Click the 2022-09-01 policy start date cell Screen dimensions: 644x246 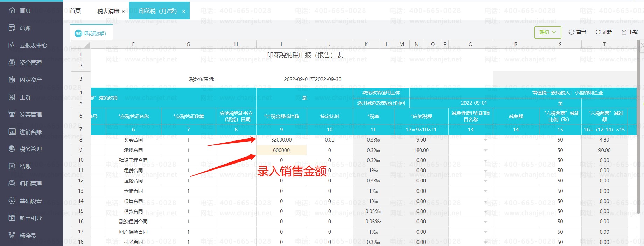[474, 103]
